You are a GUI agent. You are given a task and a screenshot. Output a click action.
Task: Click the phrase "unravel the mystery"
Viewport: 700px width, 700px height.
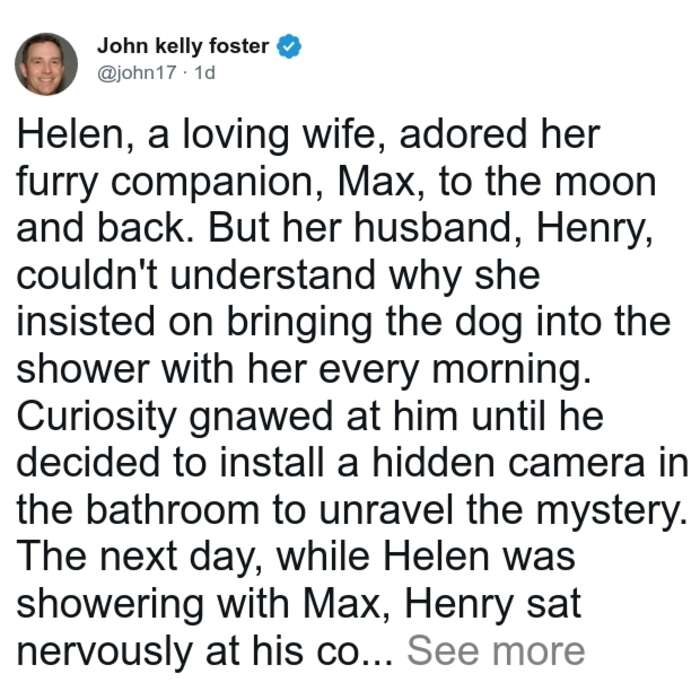tap(503, 512)
